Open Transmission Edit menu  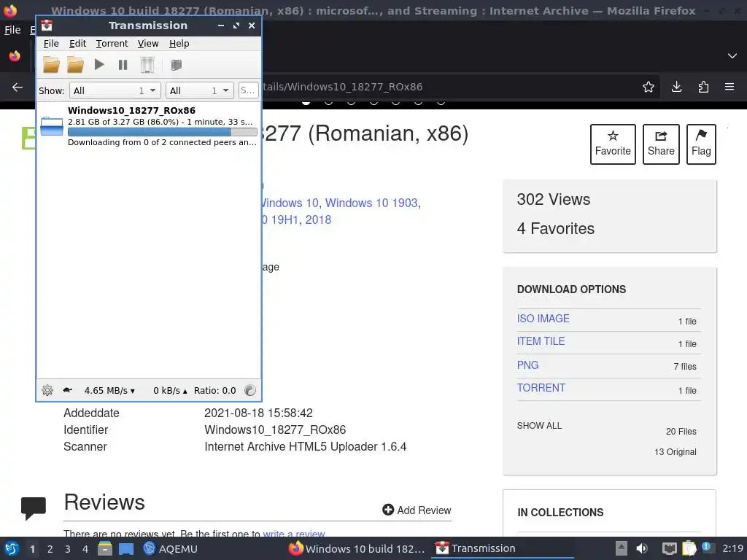[x=77, y=43]
